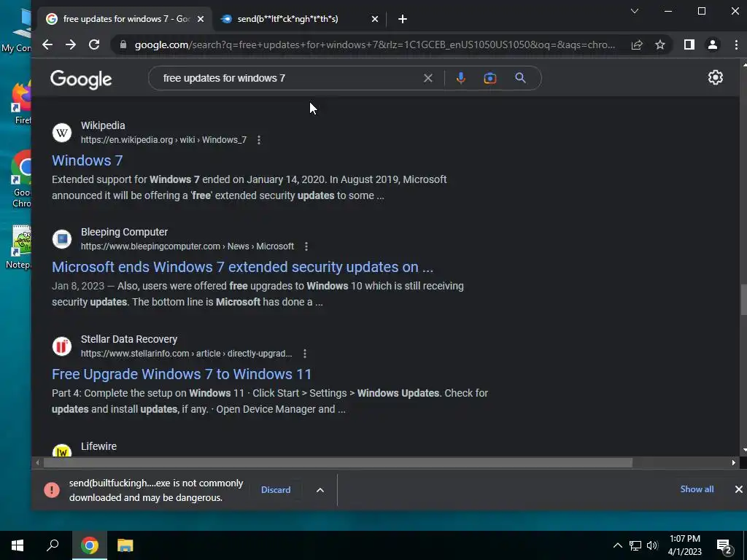Open more options for Bleeping Computer result
Screen dimensions: 747x560
point(306,246)
